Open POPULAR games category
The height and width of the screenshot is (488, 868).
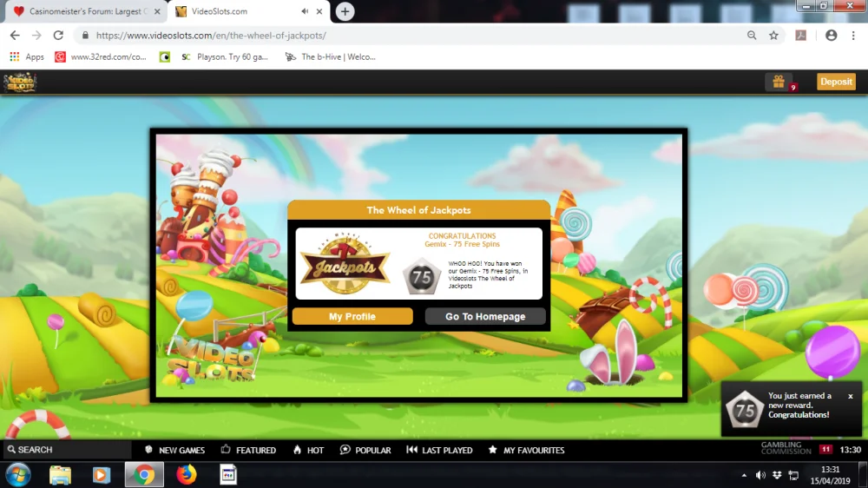tap(365, 450)
